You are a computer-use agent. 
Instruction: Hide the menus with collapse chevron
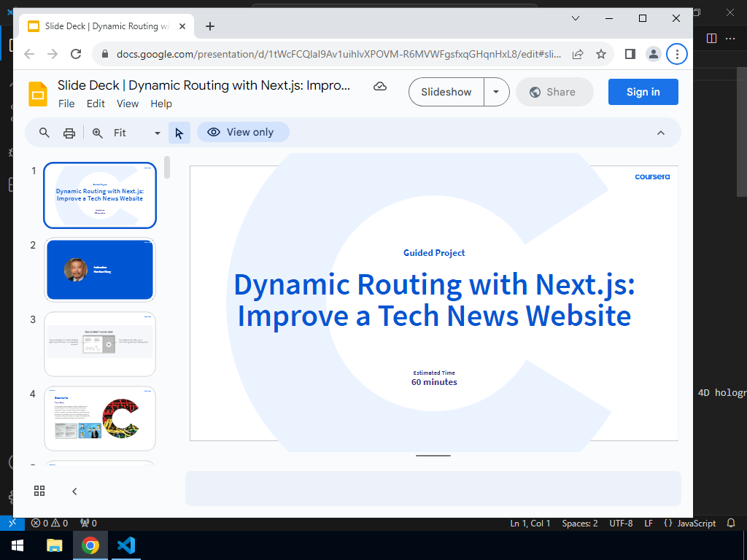click(x=660, y=133)
